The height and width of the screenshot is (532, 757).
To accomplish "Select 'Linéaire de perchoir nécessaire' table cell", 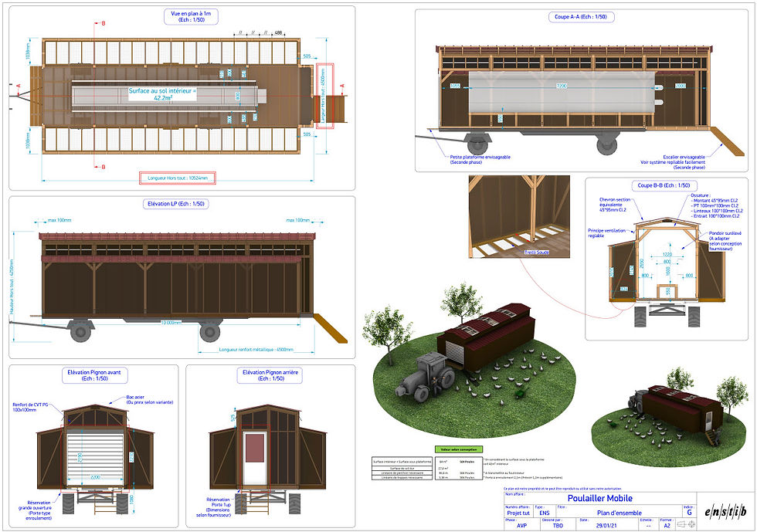I will 402,473.
